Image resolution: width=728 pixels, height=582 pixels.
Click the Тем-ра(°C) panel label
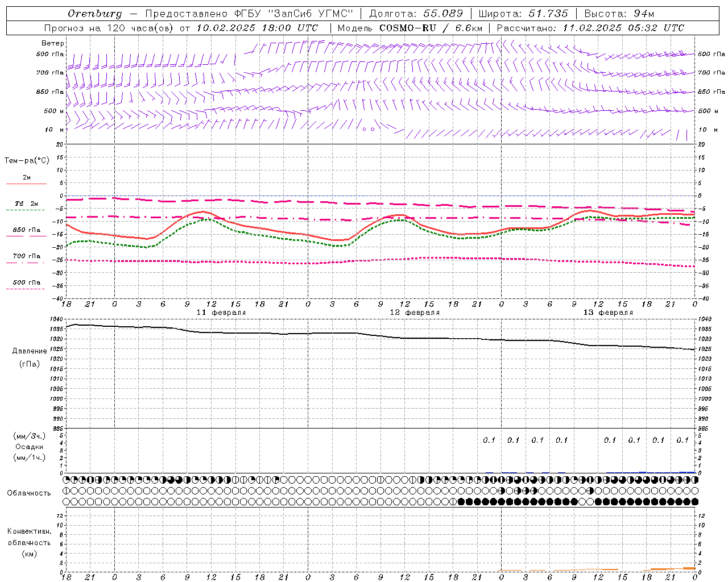click(x=27, y=161)
